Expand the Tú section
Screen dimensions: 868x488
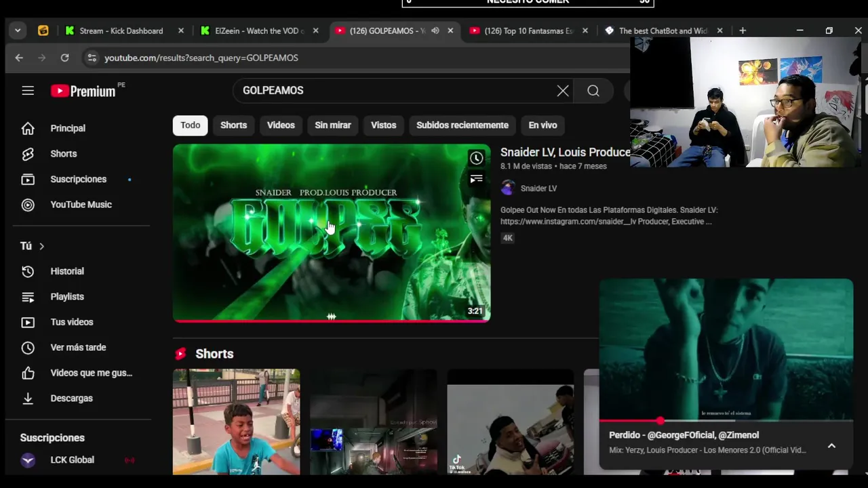coord(33,246)
